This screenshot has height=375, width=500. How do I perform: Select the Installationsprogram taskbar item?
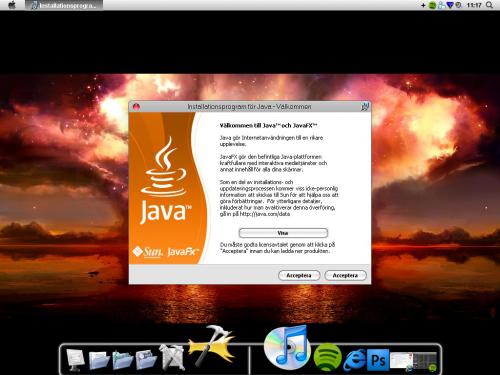point(64,5)
